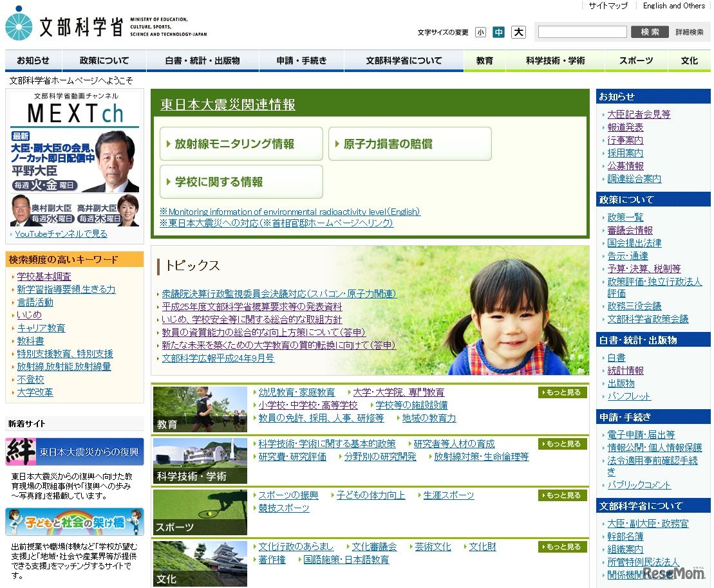Viewport: 714px width, 588px height.
Task: Switch text size to 中
Action: [x=499, y=31]
